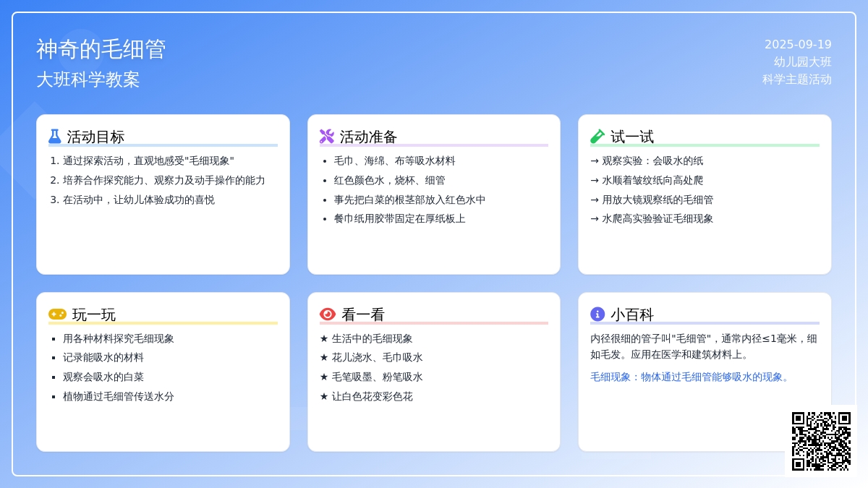This screenshot has width=868, height=488.
Task: Click the green test tube icon beside 试一试
Action: [x=597, y=136]
